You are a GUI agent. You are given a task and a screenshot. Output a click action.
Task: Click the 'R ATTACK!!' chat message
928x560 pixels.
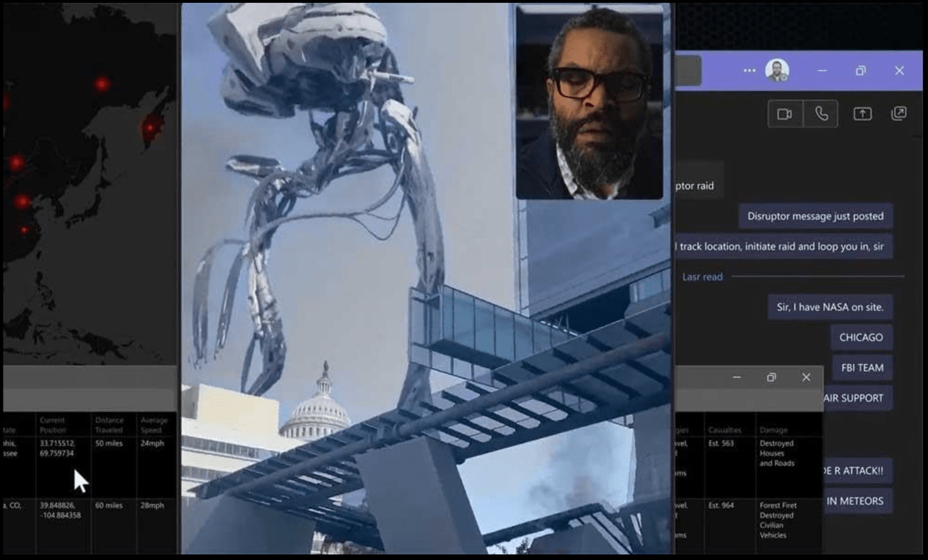(857, 471)
